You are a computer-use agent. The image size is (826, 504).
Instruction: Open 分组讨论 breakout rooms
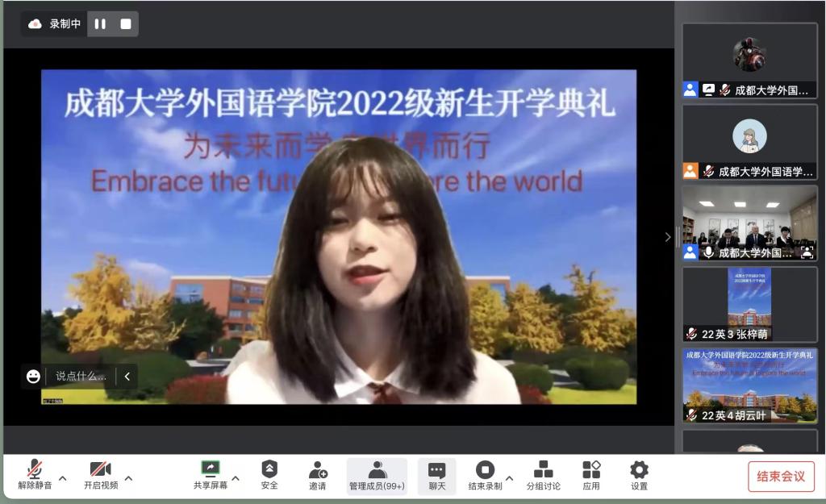pos(543,475)
